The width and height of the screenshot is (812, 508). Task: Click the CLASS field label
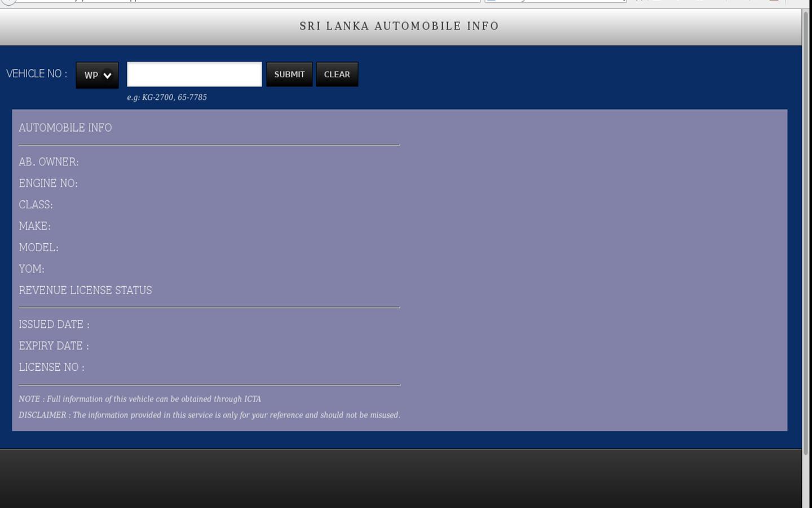point(36,205)
